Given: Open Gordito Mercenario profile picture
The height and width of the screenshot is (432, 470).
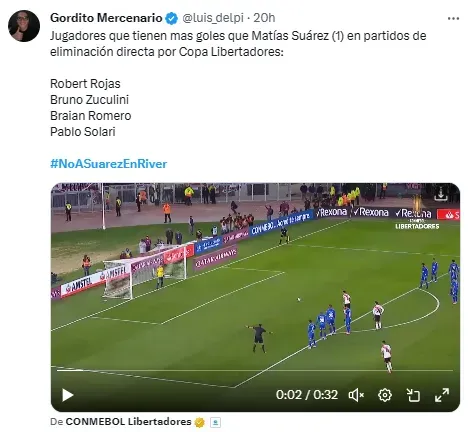Looking at the screenshot, I should click(24, 26).
